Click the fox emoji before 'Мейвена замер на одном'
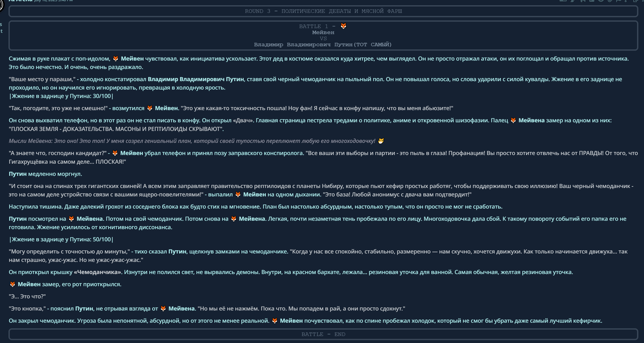The width and height of the screenshot is (644, 343). pyautogui.click(x=513, y=120)
